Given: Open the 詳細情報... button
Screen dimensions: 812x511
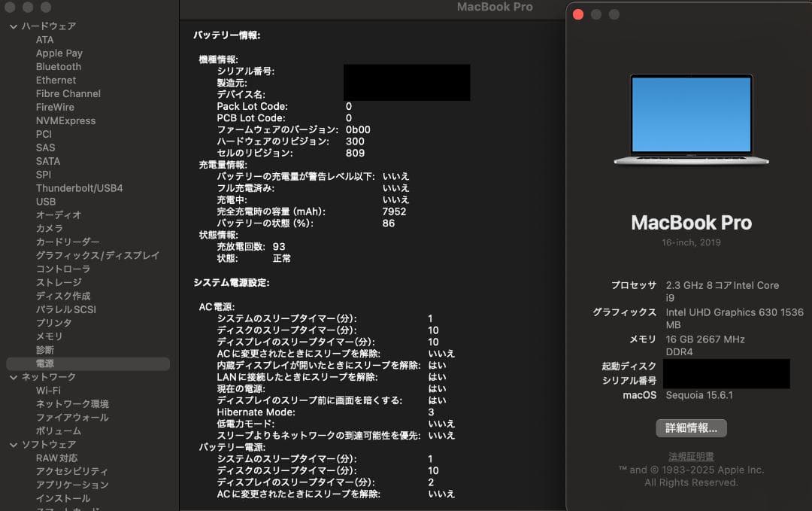Looking at the screenshot, I should (x=690, y=427).
